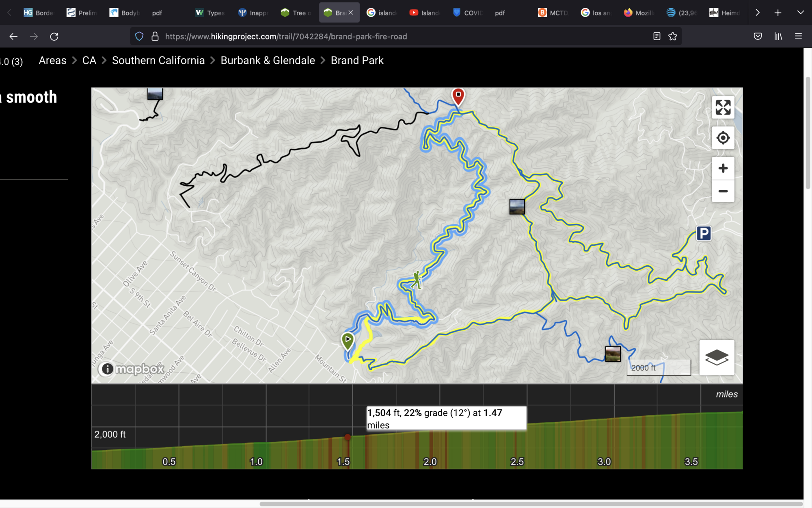Viewport: 812px width, 508px height.
Task: Click the location/GPS target icon
Action: pos(723,137)
